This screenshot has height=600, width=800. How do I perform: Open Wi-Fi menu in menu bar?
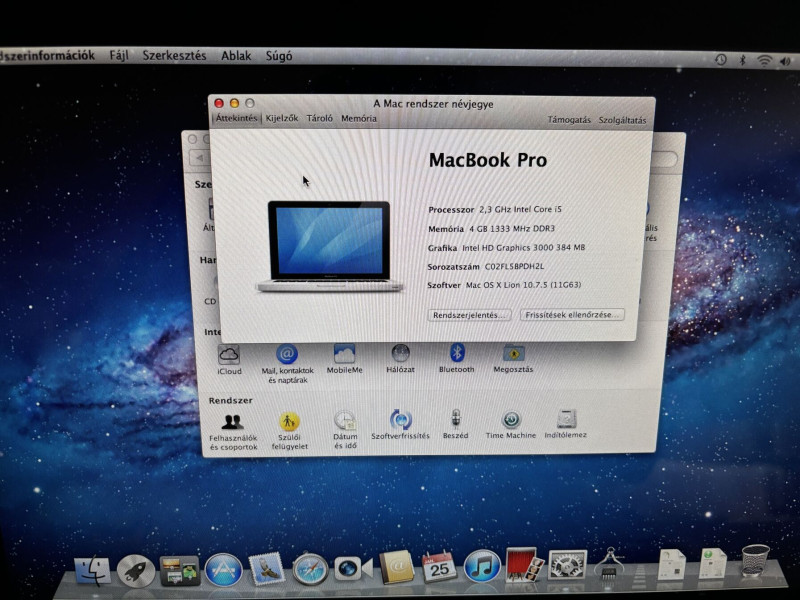click(764, 61)
